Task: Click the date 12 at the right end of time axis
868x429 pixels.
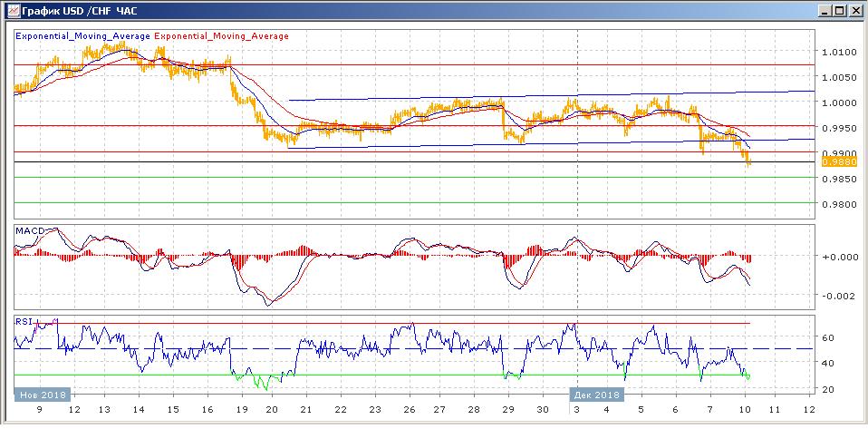Action: pos(809,410)
